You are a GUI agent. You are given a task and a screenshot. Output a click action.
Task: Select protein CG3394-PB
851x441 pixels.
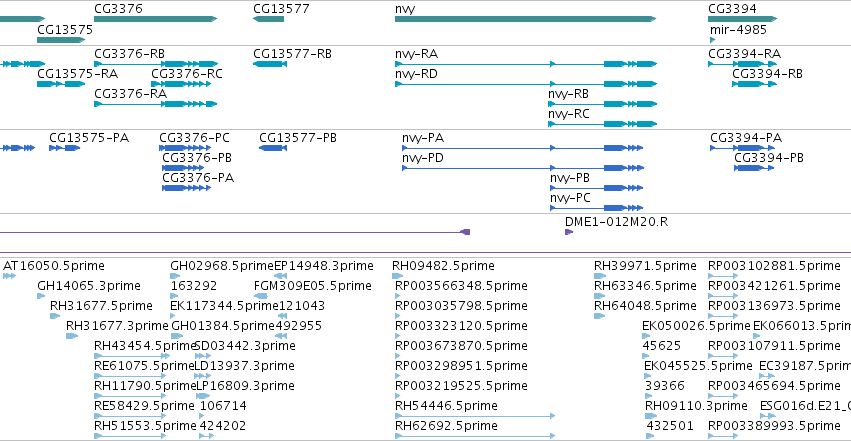[x=769, y=158]
